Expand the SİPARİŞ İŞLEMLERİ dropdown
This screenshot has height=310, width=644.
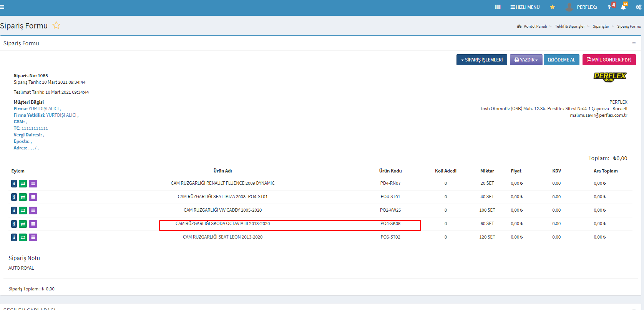[481, 60]
